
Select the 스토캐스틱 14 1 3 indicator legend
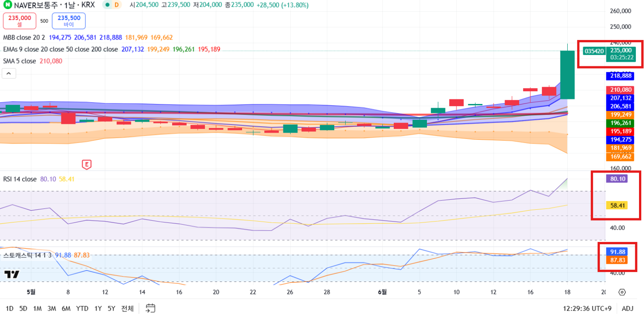point(27,255)
